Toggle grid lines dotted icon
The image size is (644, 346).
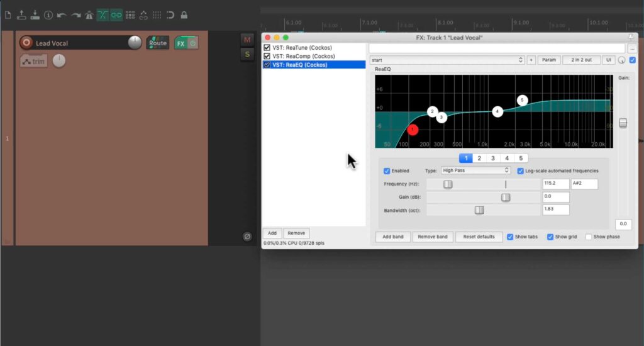157,15
